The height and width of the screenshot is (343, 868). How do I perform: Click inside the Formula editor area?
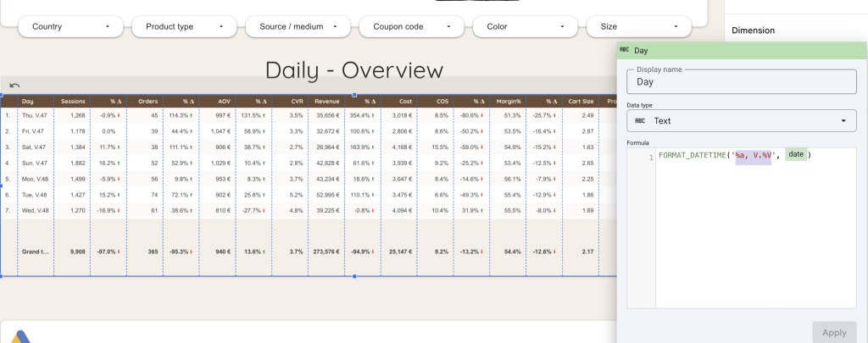point(754,237)
